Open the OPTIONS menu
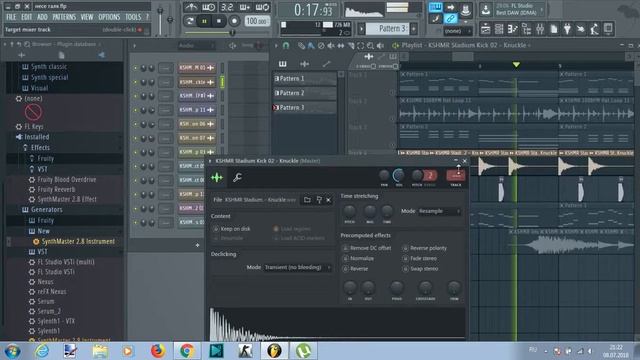640x360 pixels. pos(109,17)
